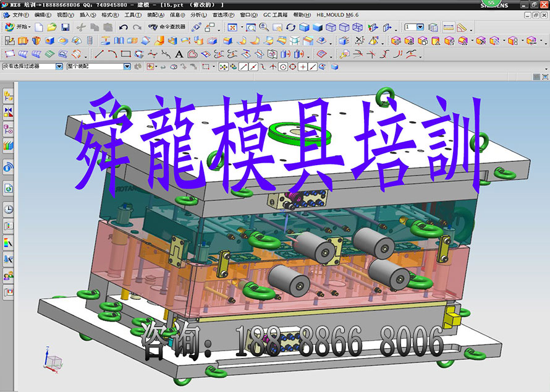Open the History clock panel in sidebar
Viewport: 550px width, 392px height.
pyautogui.click(x=9, y=209)
